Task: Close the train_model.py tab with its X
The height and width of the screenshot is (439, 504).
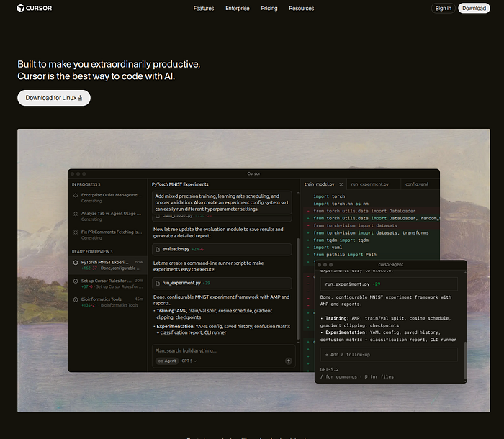Action: pos(341,184)
